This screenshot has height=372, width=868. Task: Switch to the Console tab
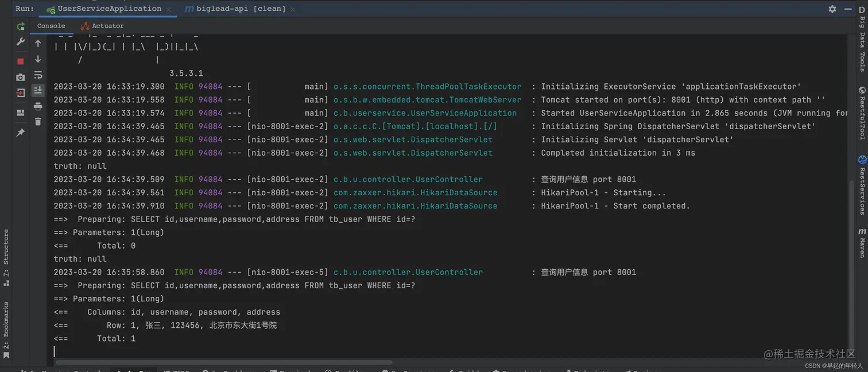click(51, 26)
